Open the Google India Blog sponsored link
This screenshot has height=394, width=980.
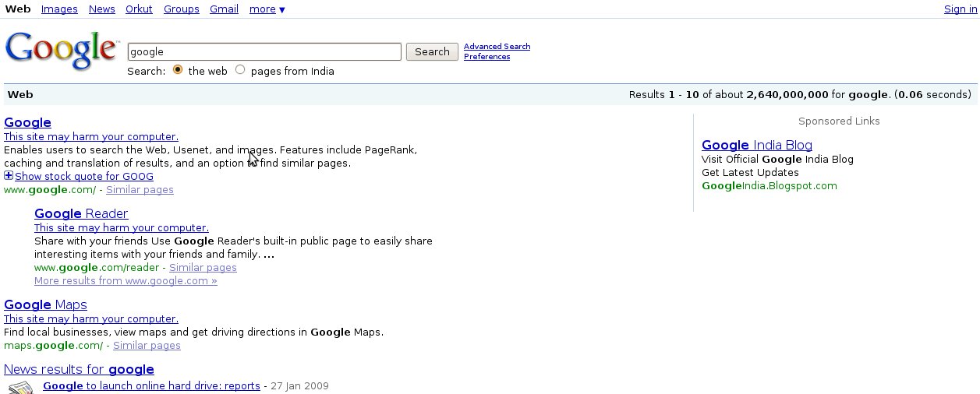(x=757, y=145)
